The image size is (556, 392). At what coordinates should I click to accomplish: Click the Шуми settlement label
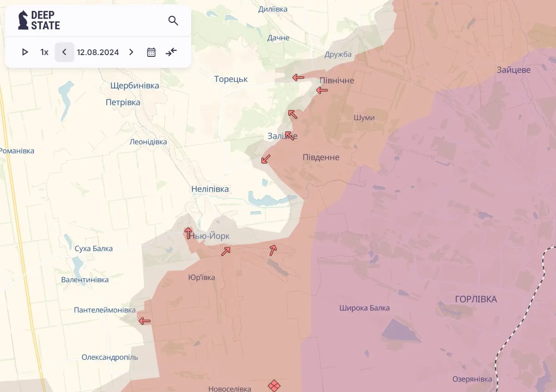[x=364, y=118]
